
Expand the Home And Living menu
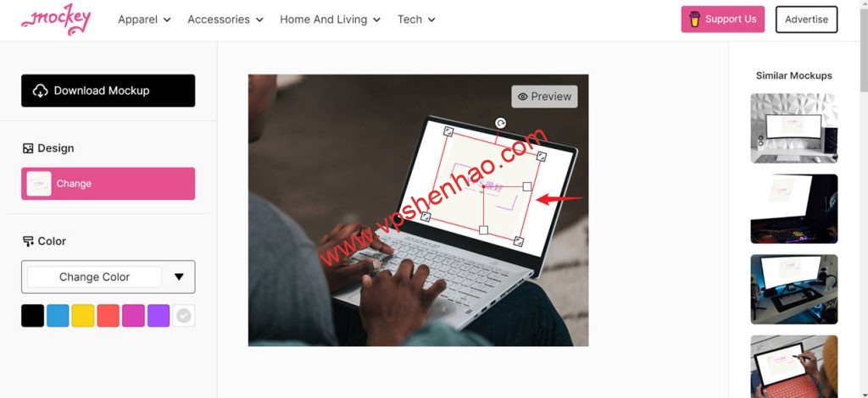[x=330, y=19]
